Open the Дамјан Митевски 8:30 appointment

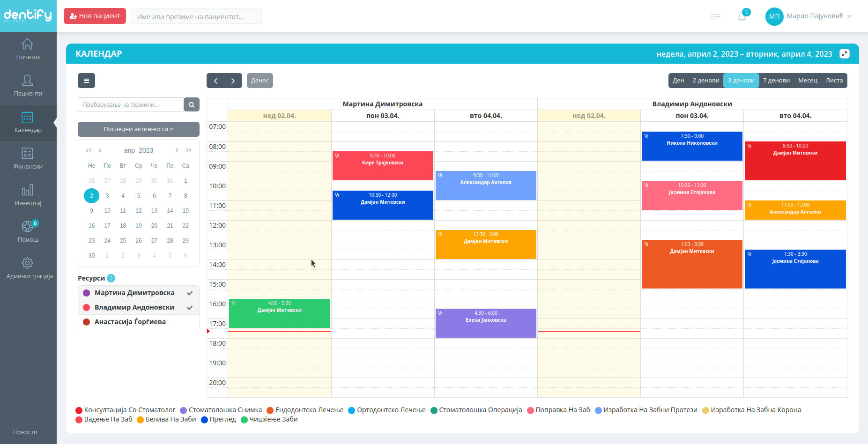795,161
